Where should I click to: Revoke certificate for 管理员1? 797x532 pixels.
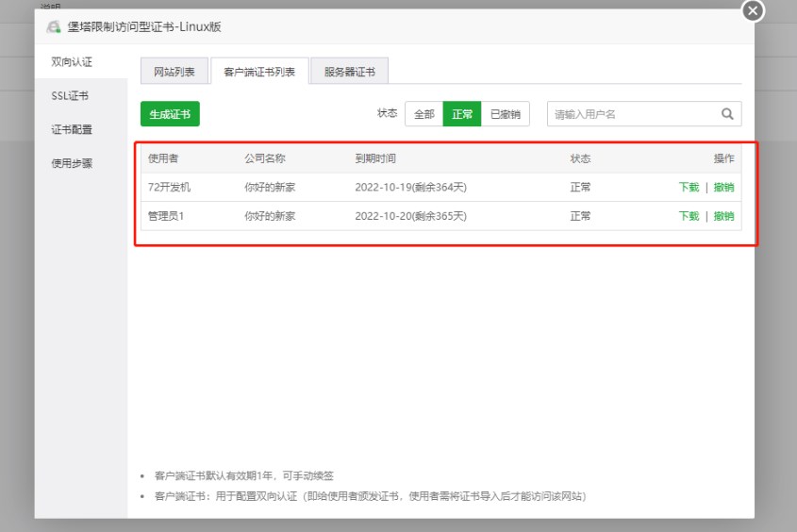point(723,216)
